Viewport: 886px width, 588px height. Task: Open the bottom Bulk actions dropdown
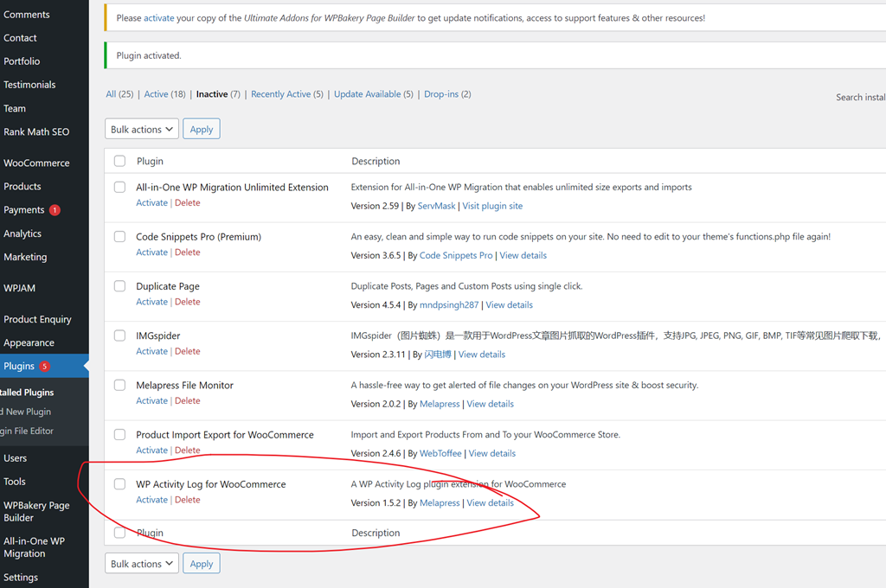tap(142, 563)
